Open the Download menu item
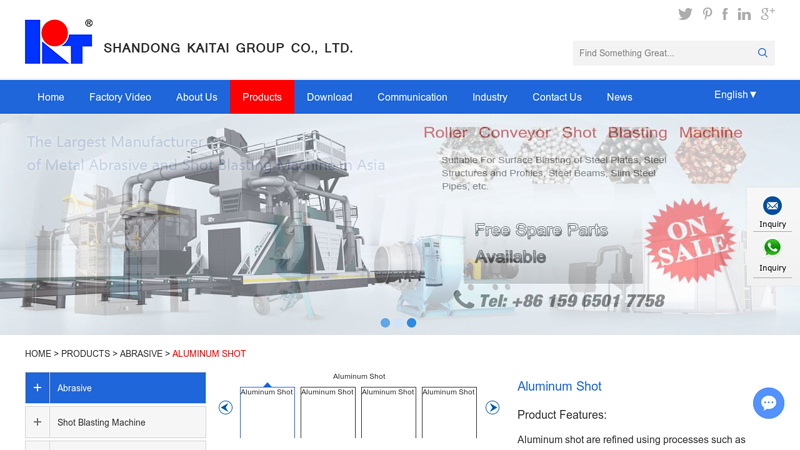 329,97
